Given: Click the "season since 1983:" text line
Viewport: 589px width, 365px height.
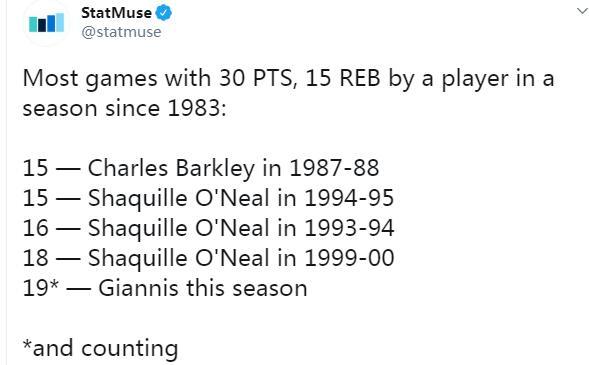Looking at the screenshot, I should pos(124,109).
